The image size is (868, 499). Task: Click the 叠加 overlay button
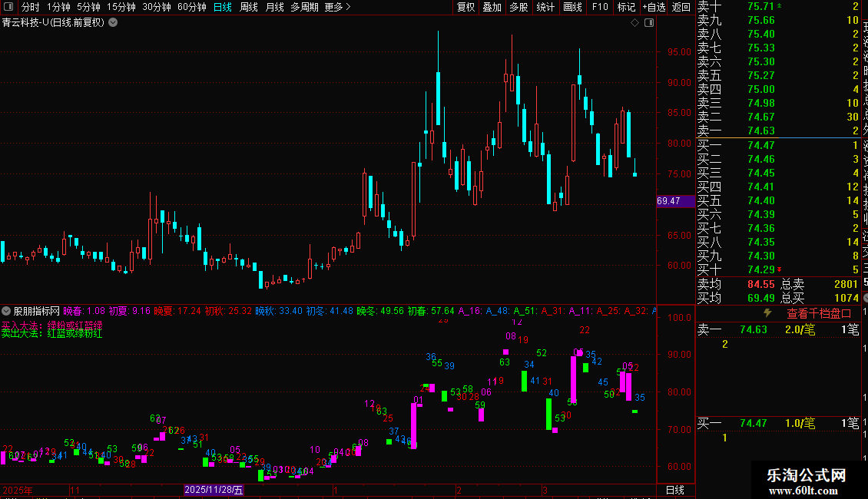click(x=492, y=7)
